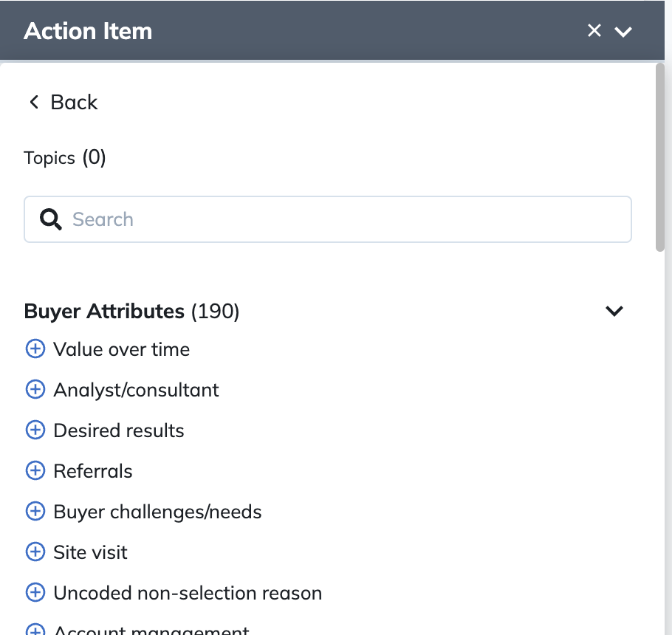Select the 'Referrals' label
This screenshot has height=635, width=672.
click(x=93, y=471)
